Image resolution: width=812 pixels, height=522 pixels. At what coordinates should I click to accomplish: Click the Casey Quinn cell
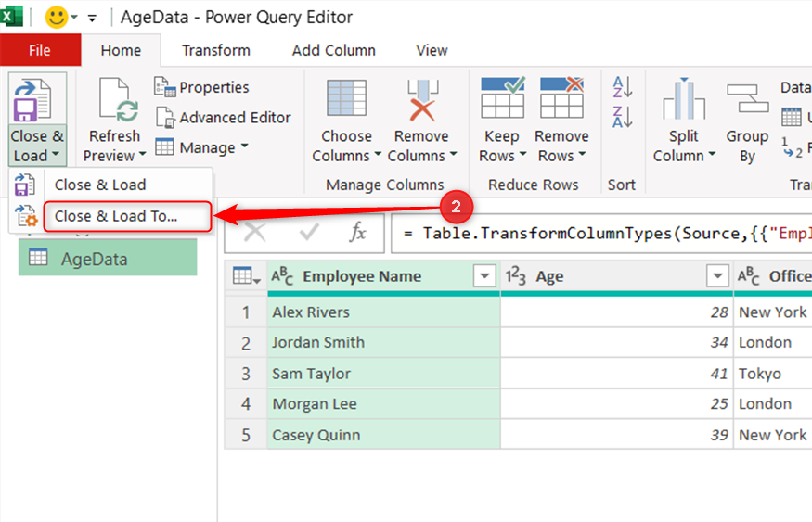click(384, 435)
